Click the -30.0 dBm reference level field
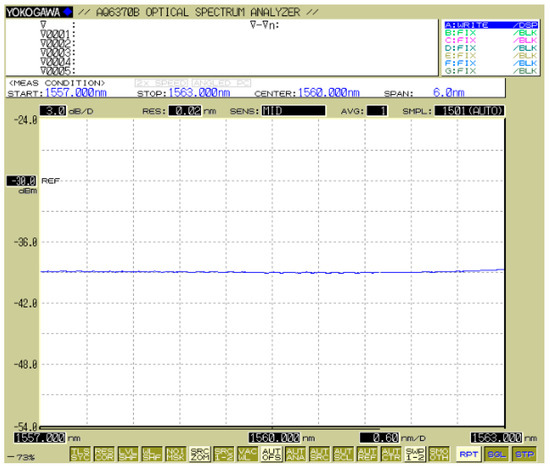 tap(21, 181)
